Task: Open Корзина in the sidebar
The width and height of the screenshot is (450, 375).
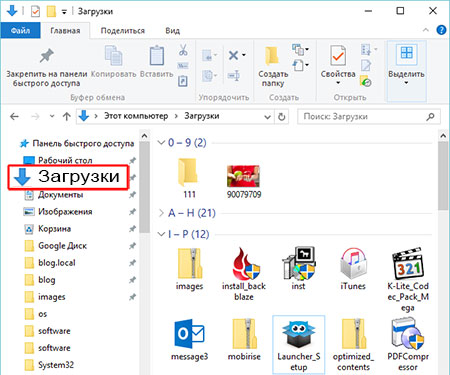Action: [54, 229]
